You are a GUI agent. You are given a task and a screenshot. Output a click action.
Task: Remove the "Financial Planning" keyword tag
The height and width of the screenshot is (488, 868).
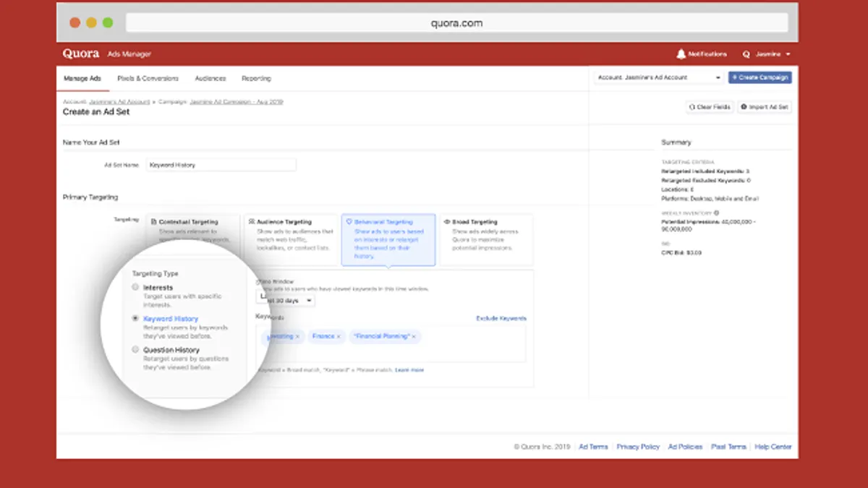414,337
